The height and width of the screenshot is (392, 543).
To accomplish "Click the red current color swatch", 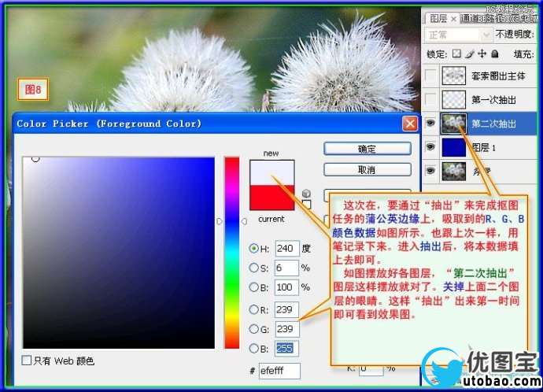I will tap(271, 198).
